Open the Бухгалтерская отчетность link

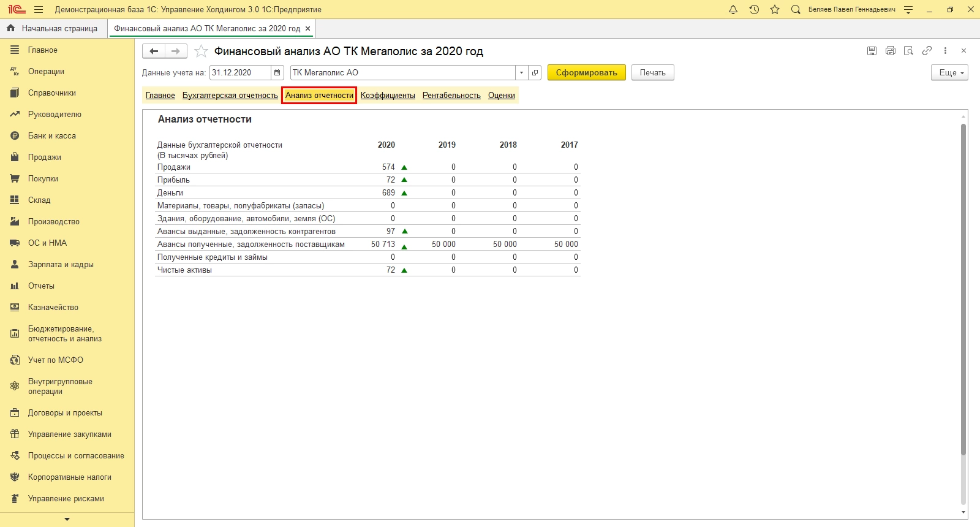tap(230, 96)
